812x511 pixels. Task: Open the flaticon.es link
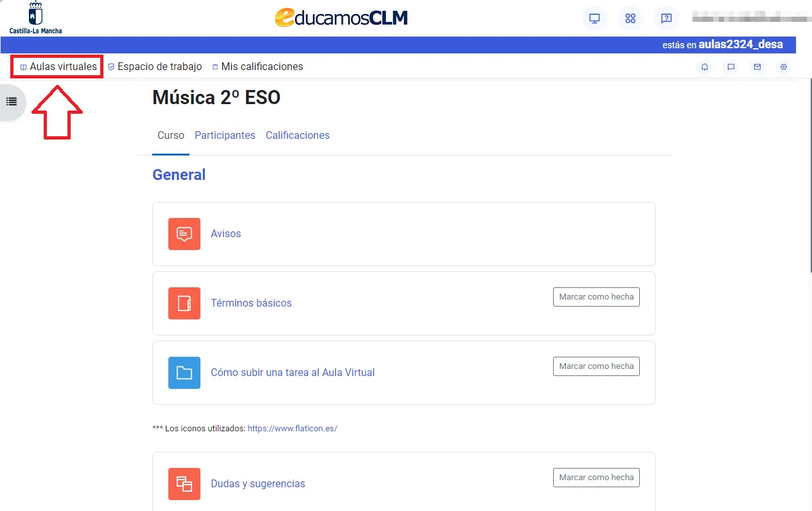pyautogui.click(x=292, y=428)
